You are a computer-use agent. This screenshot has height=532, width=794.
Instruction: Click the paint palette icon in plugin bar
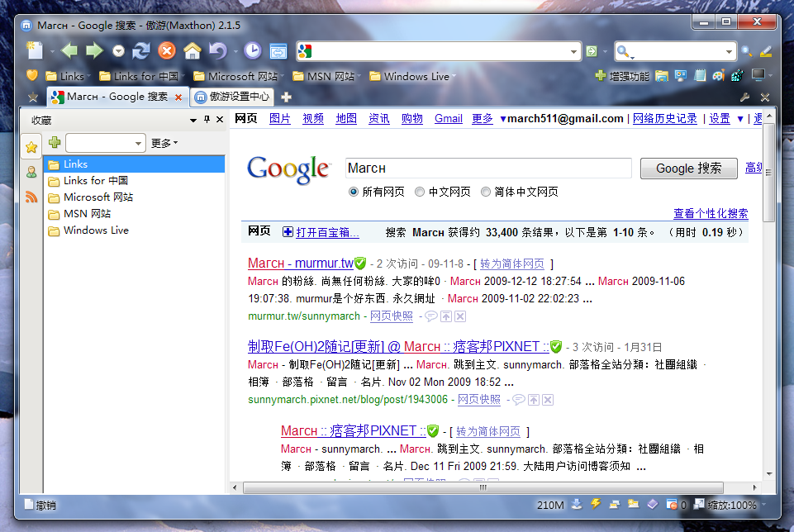pyautogui.click(x=718, y=76)
